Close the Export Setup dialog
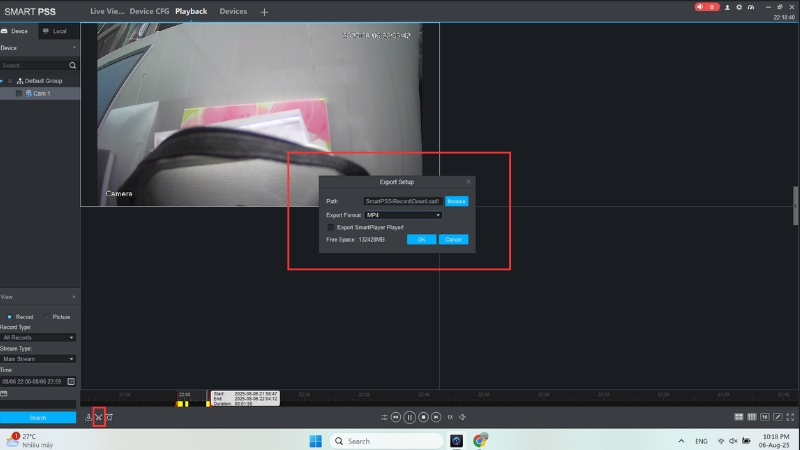This screenshot has height=450, width=800. (x=468, y=182)
